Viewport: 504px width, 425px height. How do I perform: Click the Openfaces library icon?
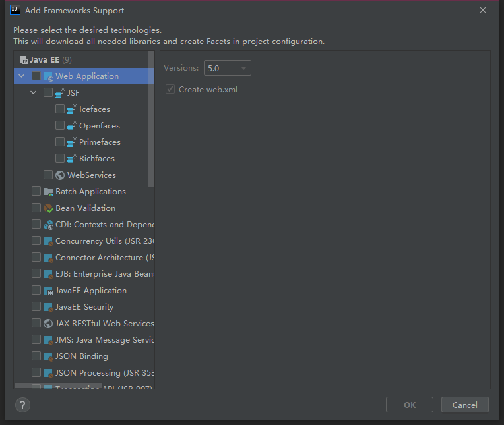72,125
